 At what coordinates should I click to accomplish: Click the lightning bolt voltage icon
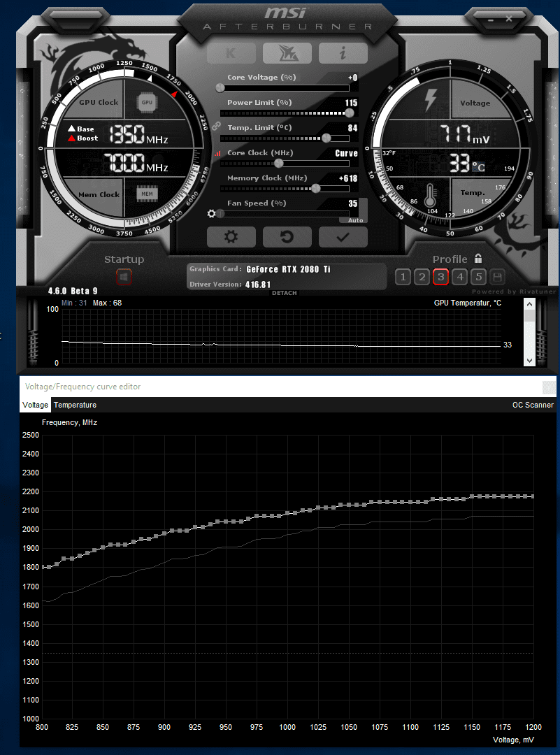coord(431,100)
